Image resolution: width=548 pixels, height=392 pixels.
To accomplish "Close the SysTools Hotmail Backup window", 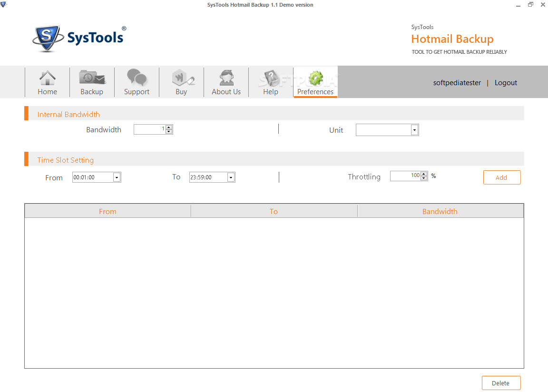I will coord(543,5).
